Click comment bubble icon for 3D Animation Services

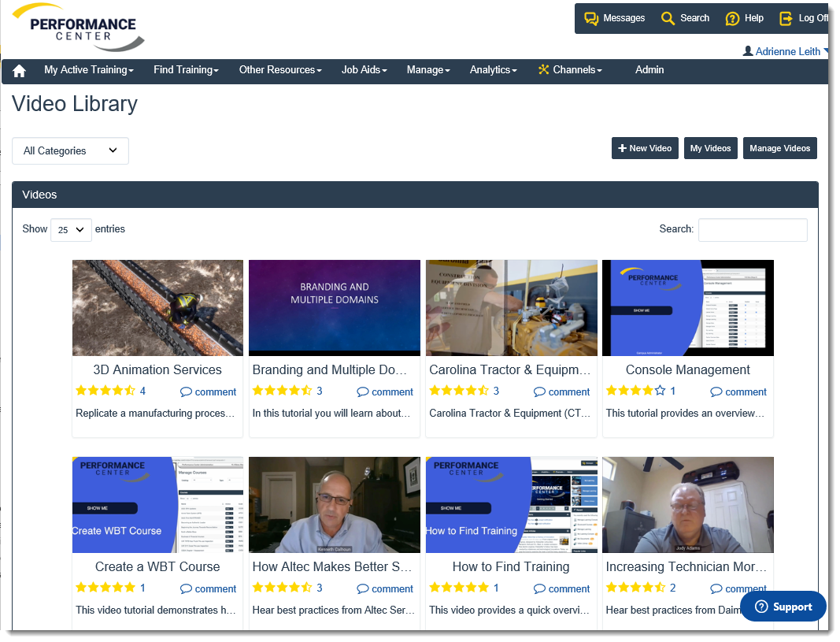pyautogui.click(x=186, y=392)
